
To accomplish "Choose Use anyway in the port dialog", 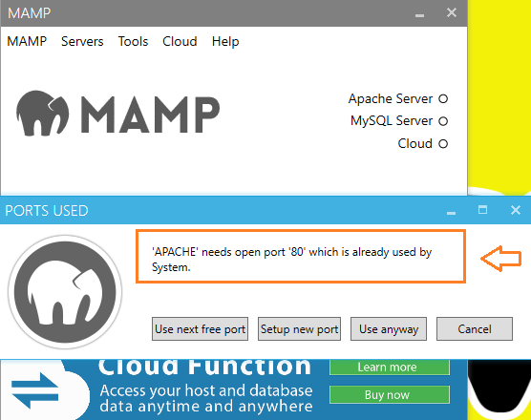I will (x=389, y=329).
